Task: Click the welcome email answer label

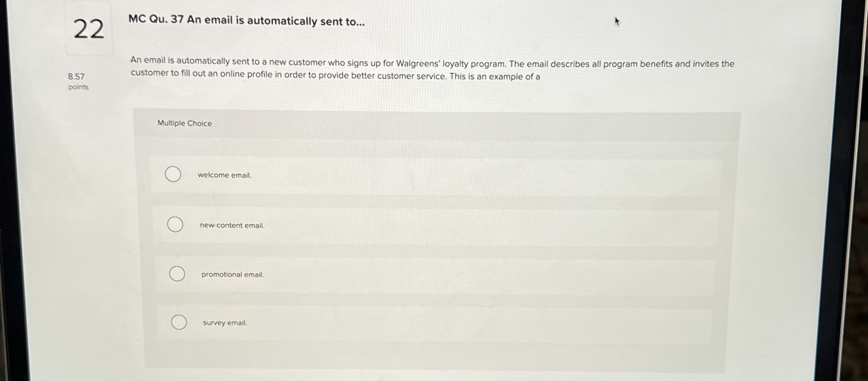Action: [225, 175]
